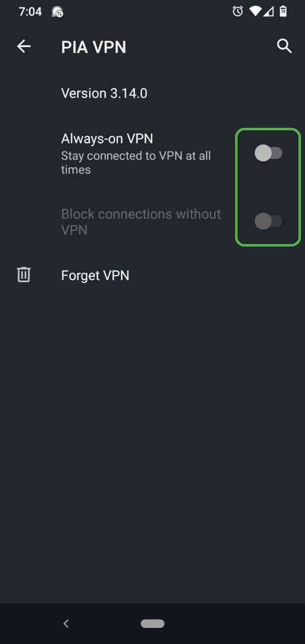Image resolution: width=305 pixels, height=644 pixels.
Task: Open search with the magnifying glass icon
Action: (x=284, y=46)
